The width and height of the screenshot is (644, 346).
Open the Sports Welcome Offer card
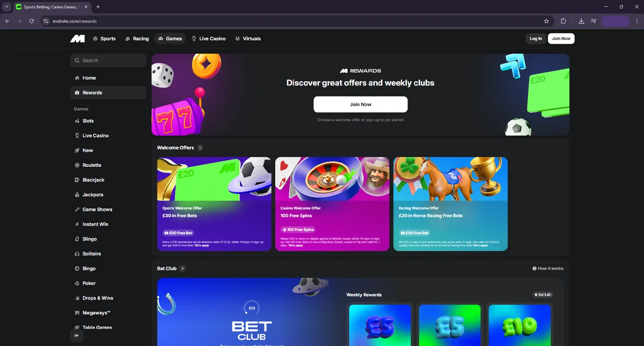(x=214, y=204)
